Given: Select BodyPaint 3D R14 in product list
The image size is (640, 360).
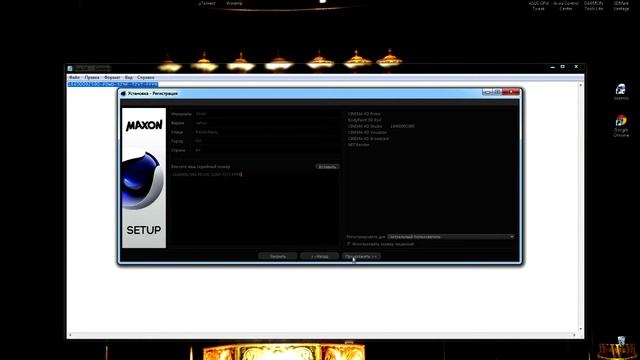Looking at the screenshot, I should tap(364, 120).
